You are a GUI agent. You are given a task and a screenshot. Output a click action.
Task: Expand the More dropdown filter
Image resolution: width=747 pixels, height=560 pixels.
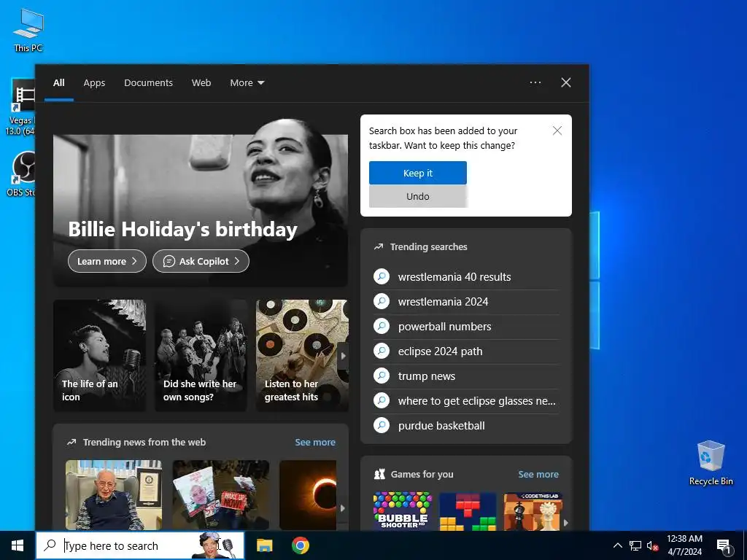click(x=247, y=83)
